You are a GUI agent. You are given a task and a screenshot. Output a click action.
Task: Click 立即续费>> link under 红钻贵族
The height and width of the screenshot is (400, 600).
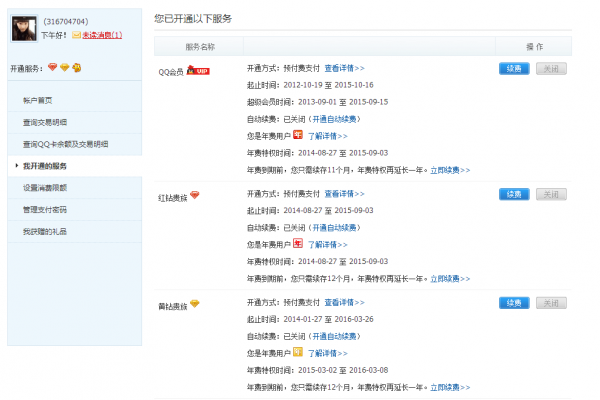(450, 279)
